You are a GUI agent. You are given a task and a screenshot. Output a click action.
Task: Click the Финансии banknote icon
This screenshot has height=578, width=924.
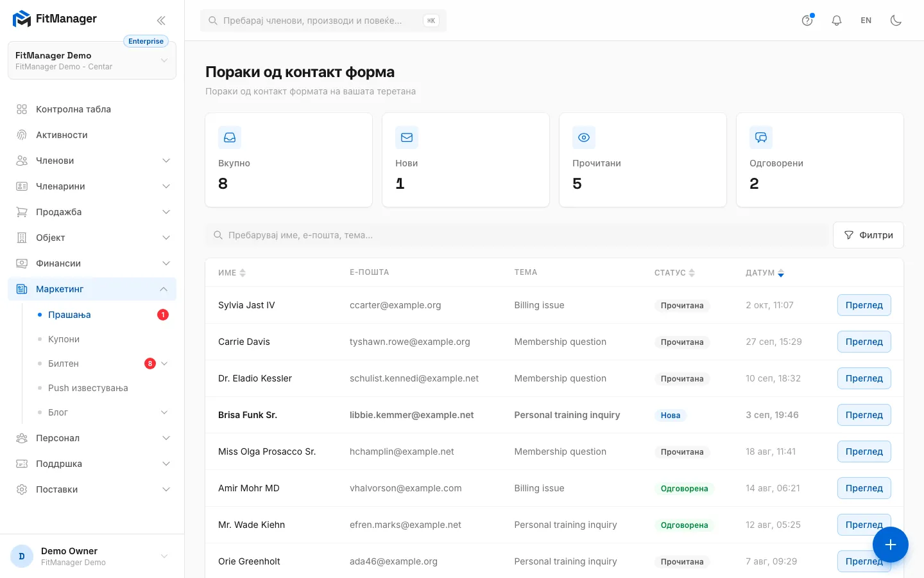22,263
